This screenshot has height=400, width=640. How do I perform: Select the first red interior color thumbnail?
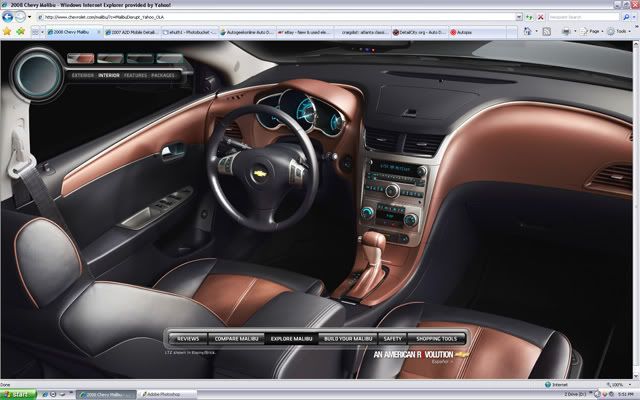[80, 59]
